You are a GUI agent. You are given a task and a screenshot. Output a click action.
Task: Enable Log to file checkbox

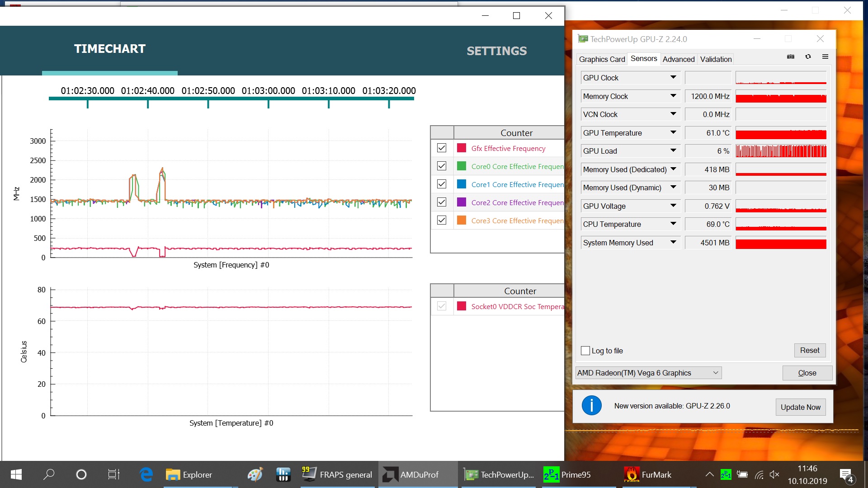click(585, 351)
